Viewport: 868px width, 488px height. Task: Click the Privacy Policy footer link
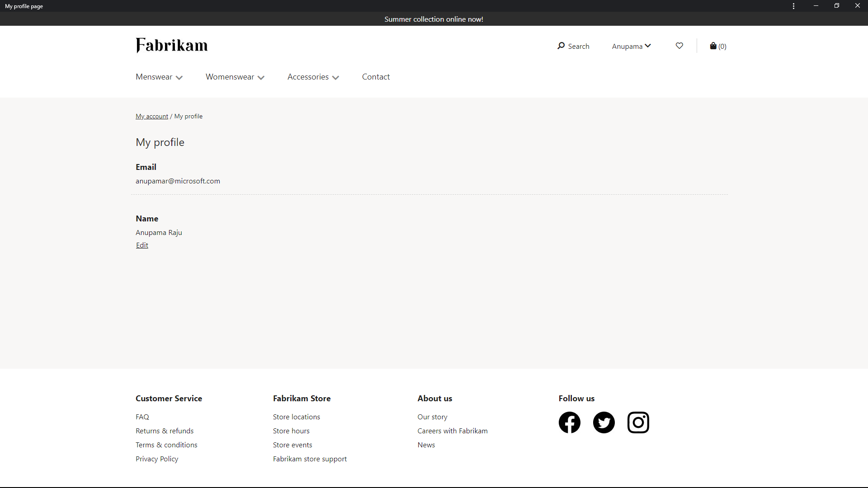(157, 458)
